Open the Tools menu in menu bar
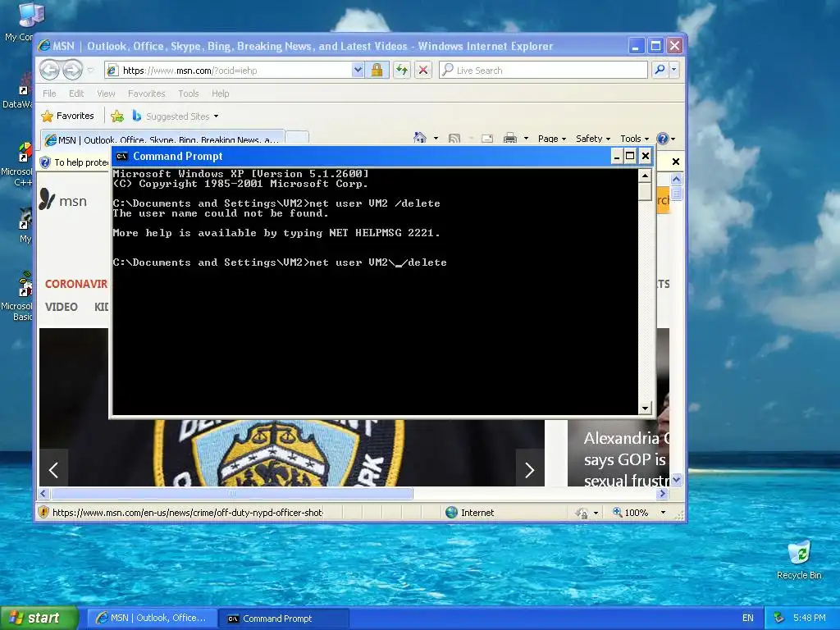Screen dimensions: 840x630 [189, 94]
